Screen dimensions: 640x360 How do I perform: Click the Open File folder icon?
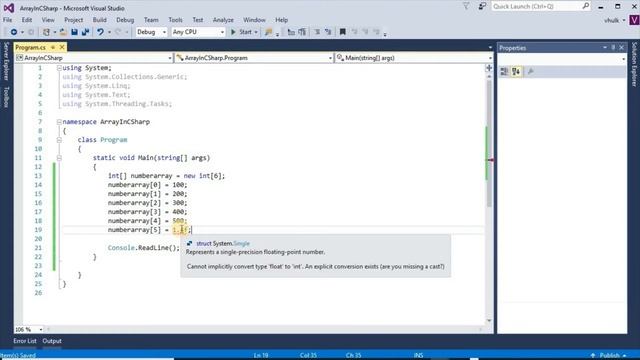coord(63,32)
